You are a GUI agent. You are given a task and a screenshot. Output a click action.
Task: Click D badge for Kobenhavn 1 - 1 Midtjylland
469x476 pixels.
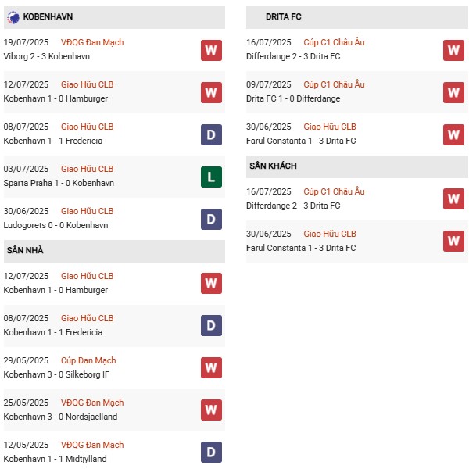pos(211,453)
